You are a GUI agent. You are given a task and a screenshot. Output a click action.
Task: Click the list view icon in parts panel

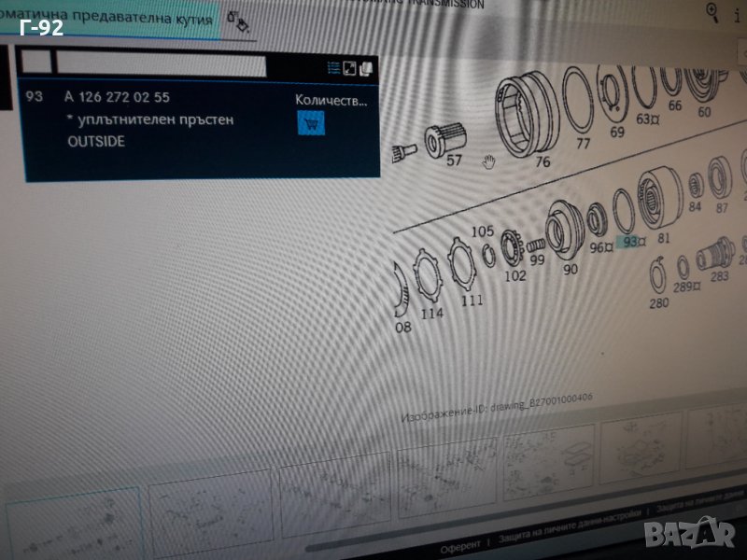click(333, 68)
